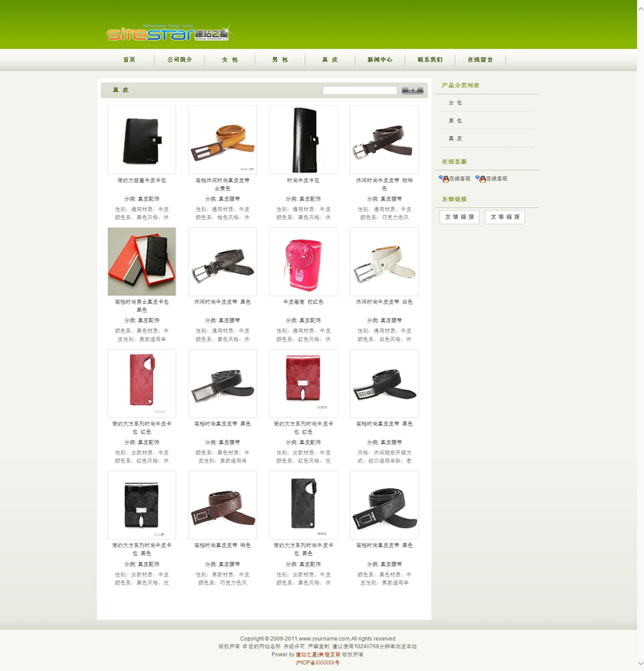
Task: Select 真皮 in the product category sidebar
Action: (456, 139)
